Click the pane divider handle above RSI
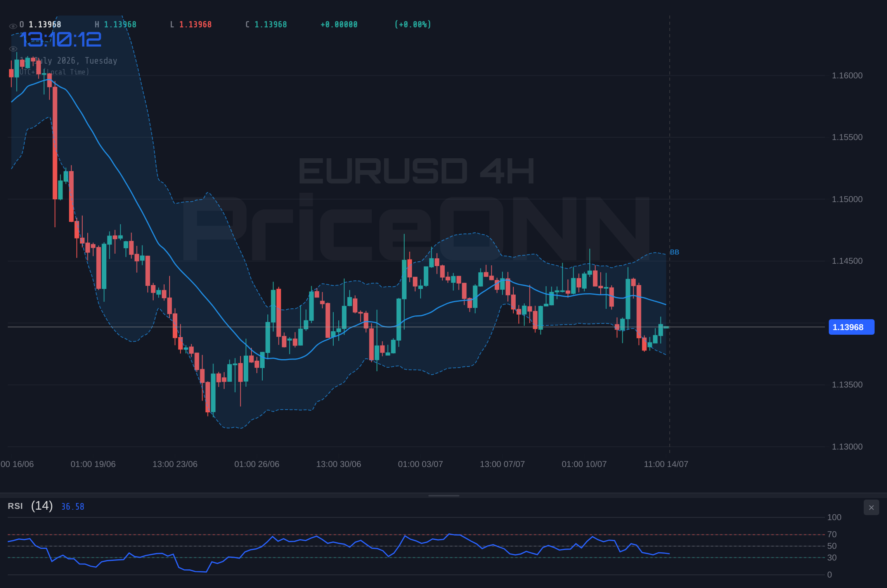 point(443,495)
